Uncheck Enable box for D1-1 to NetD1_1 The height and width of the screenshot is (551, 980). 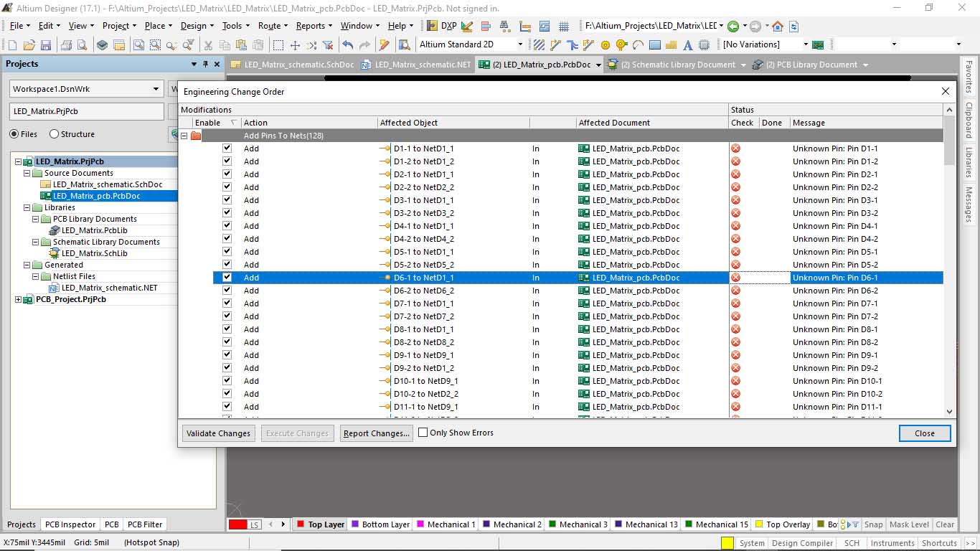227,149
